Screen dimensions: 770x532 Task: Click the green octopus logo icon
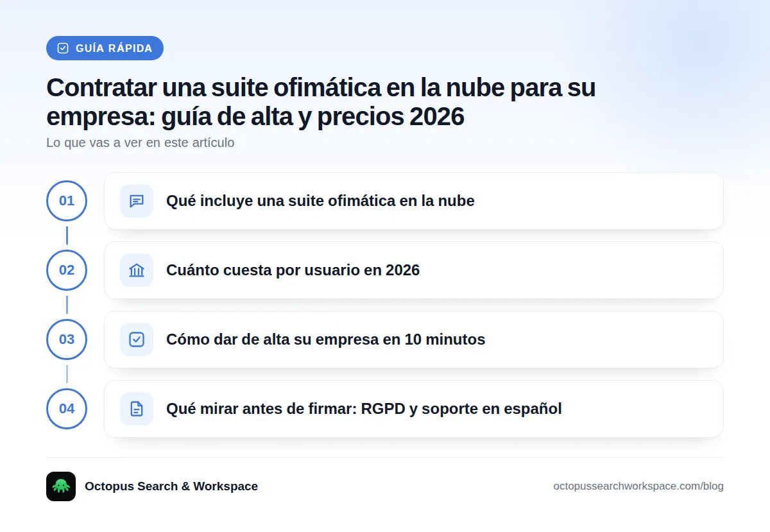click(61, 486)
